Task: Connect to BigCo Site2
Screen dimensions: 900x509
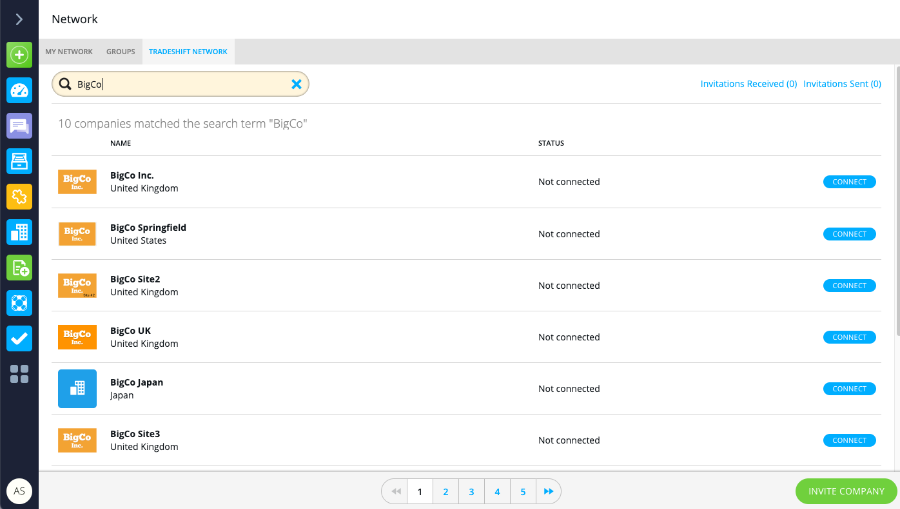Action: pos(849,286)
